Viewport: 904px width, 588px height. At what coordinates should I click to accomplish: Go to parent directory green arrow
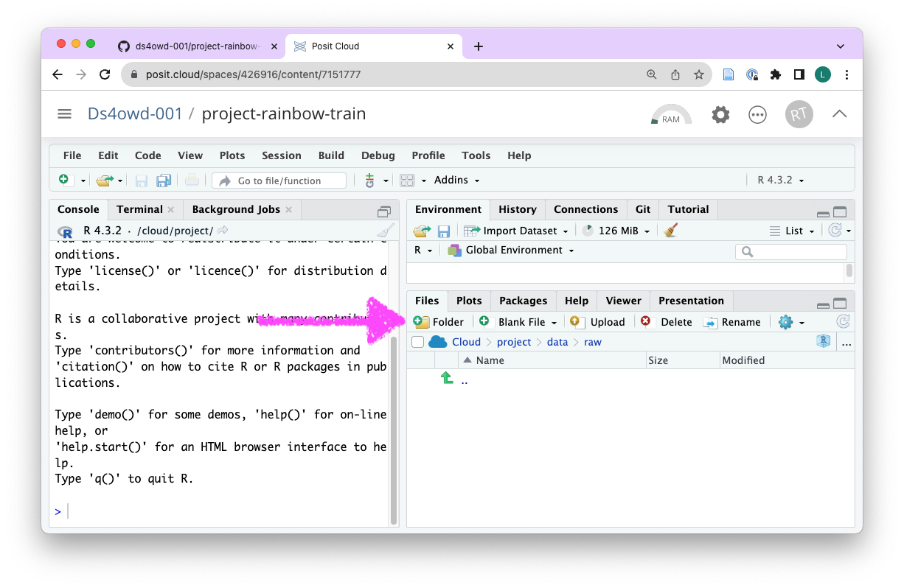point(447,378)
